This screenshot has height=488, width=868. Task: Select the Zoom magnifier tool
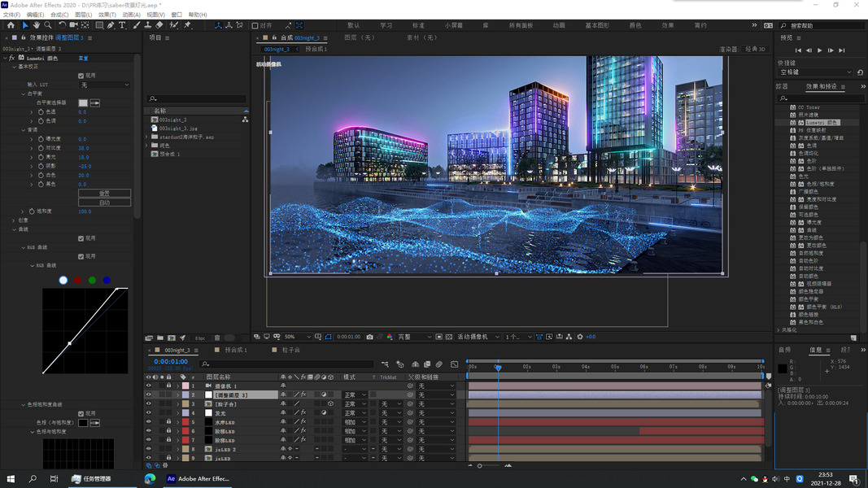tap(48, 25)
